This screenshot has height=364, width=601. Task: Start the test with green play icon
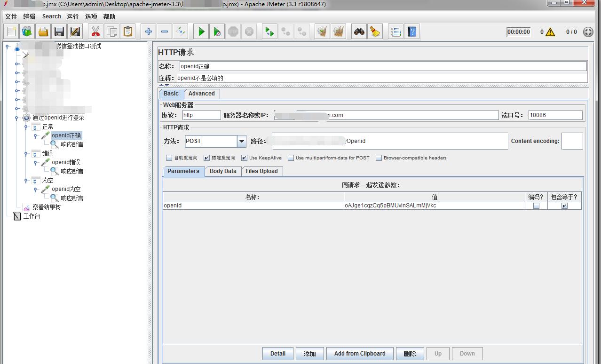(x=201, y=32)
